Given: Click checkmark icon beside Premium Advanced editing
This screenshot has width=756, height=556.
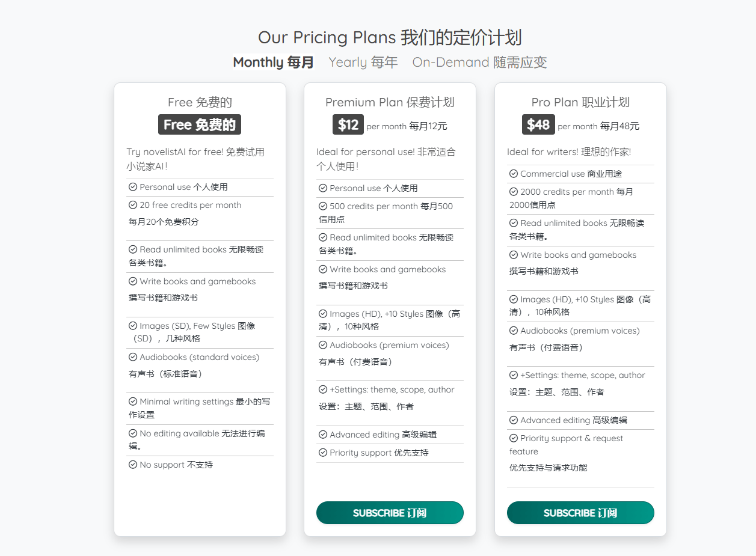Looking at the screenshot, I should click(x=323, y=435).
